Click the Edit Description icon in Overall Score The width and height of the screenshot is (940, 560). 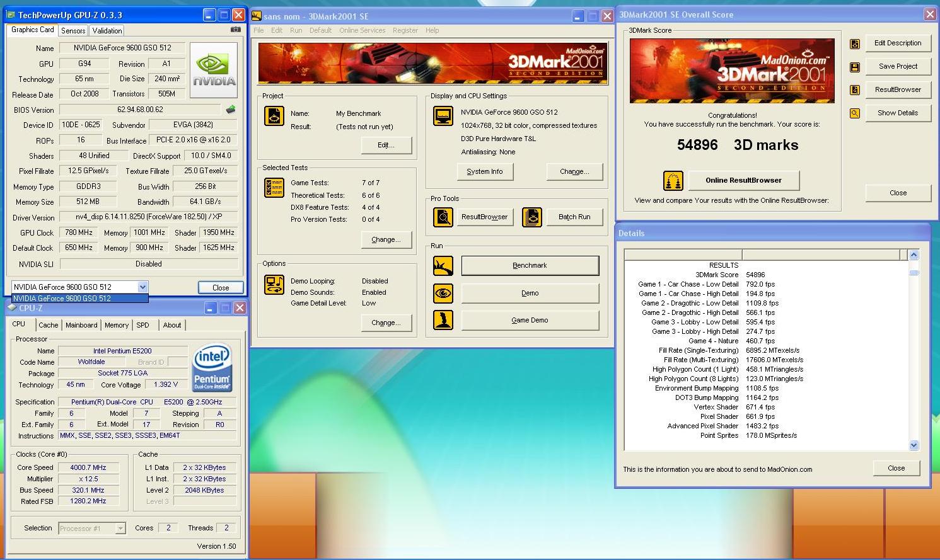tap(855, 44)
